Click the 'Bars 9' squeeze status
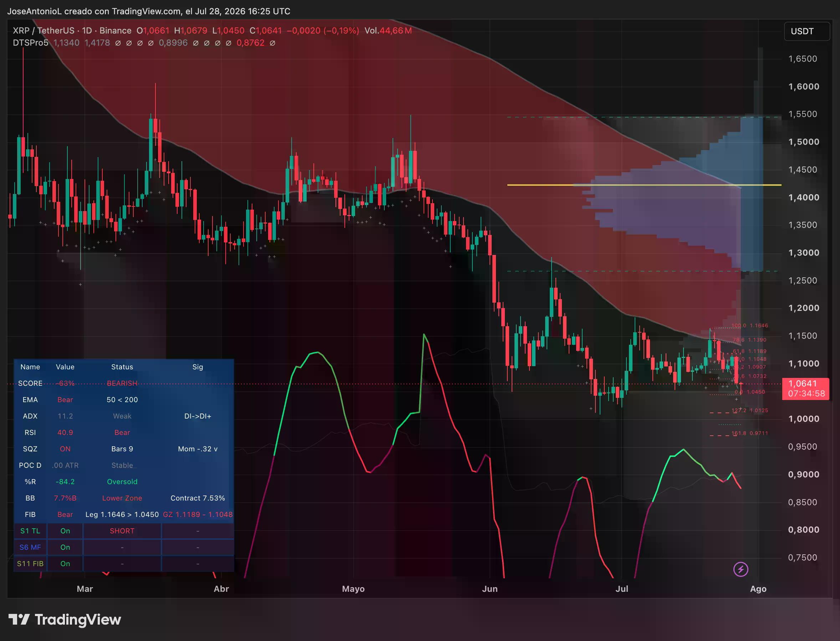 tap(122, 449)
